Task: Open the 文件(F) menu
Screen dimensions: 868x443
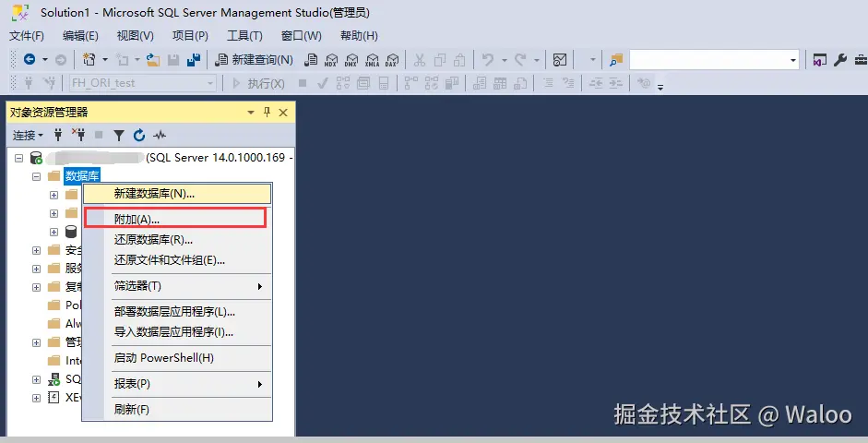Action: (27, 35)
